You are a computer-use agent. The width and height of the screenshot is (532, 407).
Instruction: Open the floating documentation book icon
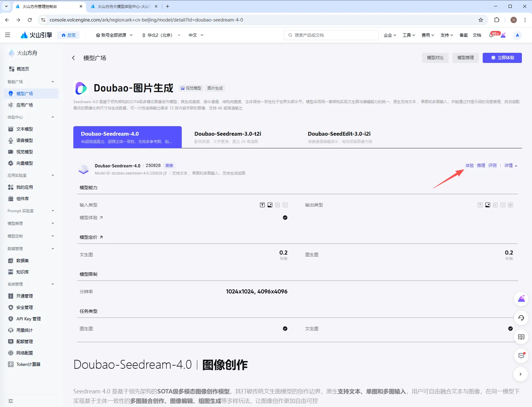pyautogui.click(x=521, y=337)
